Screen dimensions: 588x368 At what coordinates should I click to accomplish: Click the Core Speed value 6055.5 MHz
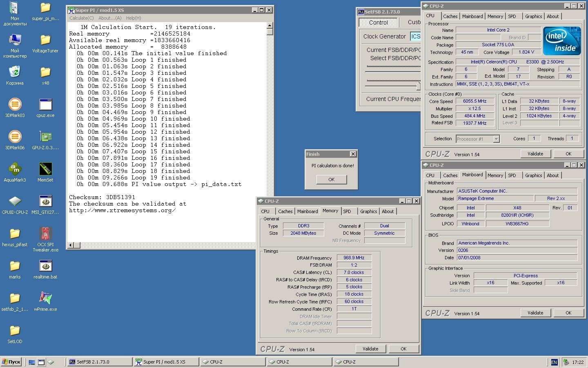[474, 101]
